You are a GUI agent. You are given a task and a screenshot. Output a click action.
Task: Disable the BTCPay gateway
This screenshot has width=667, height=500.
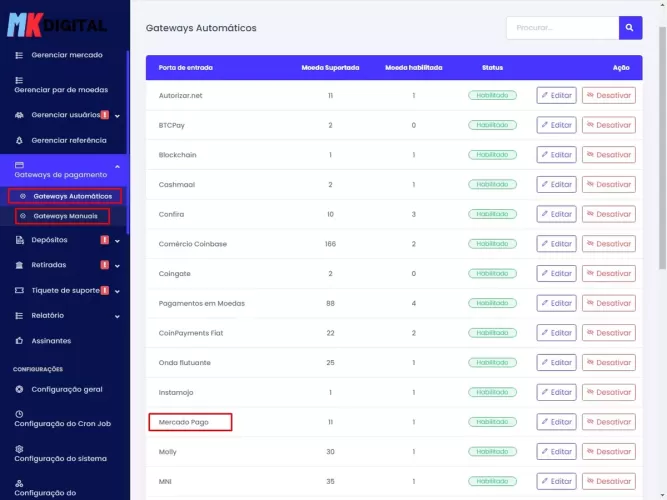pos(608,125)
